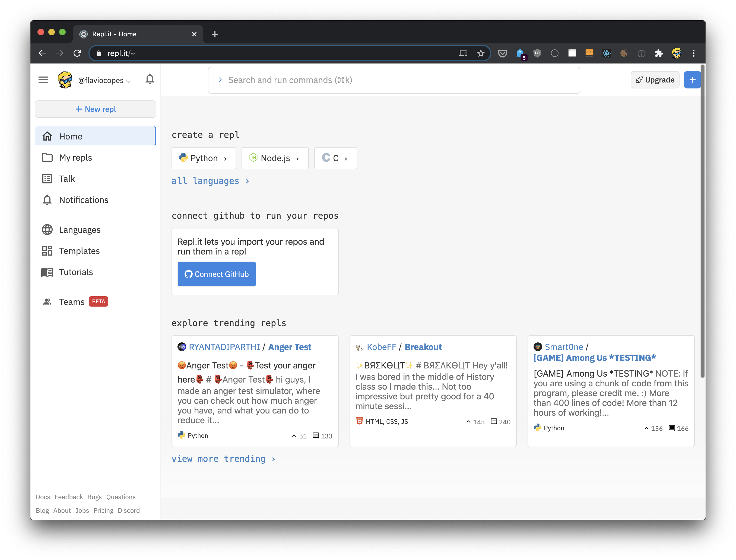This screenshot has height=560, width=736.
Task: Click the cookie extension icon
Action: pyautogui.click(x=624, y=53)
